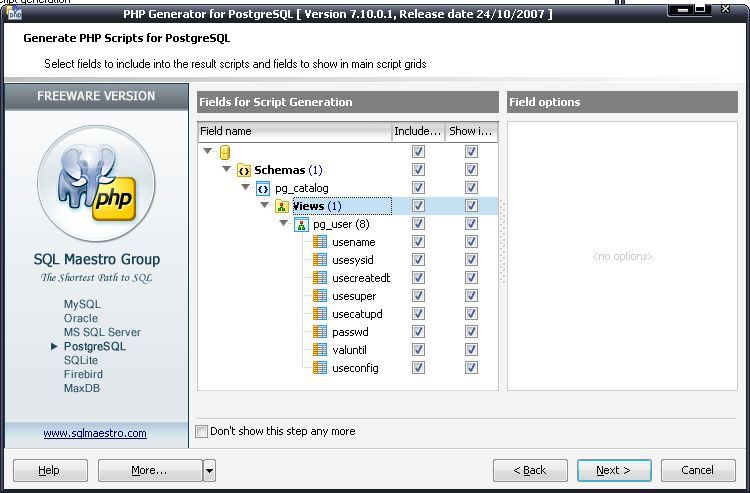Click the Show column header
The height and width of the screenshot is (493, 750).
coord(471,131)
